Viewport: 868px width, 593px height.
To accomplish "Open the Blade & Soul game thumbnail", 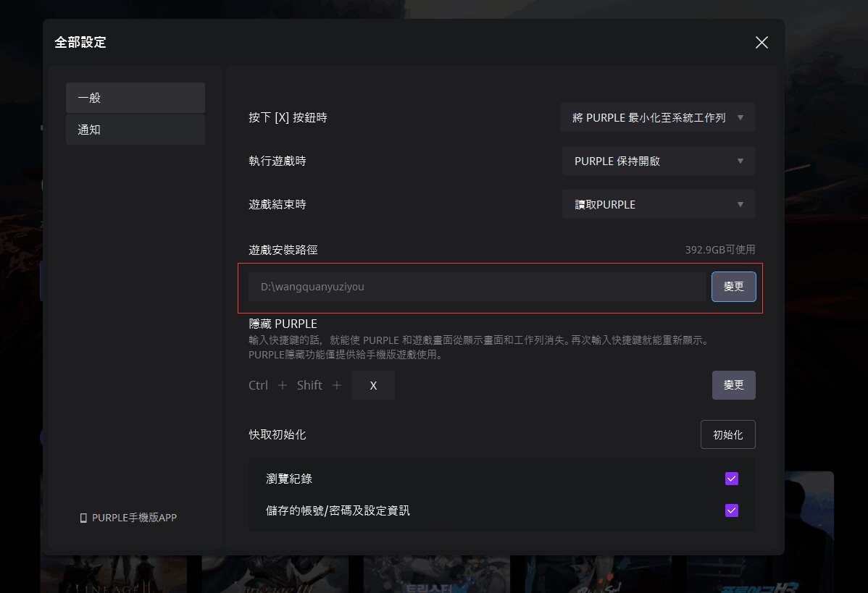I will 598,576.
